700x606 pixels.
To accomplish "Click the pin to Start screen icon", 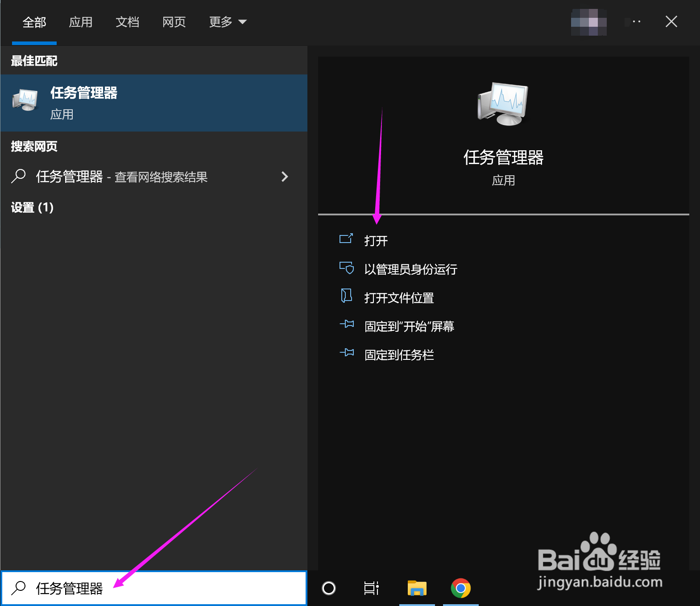I will [347, 324].
